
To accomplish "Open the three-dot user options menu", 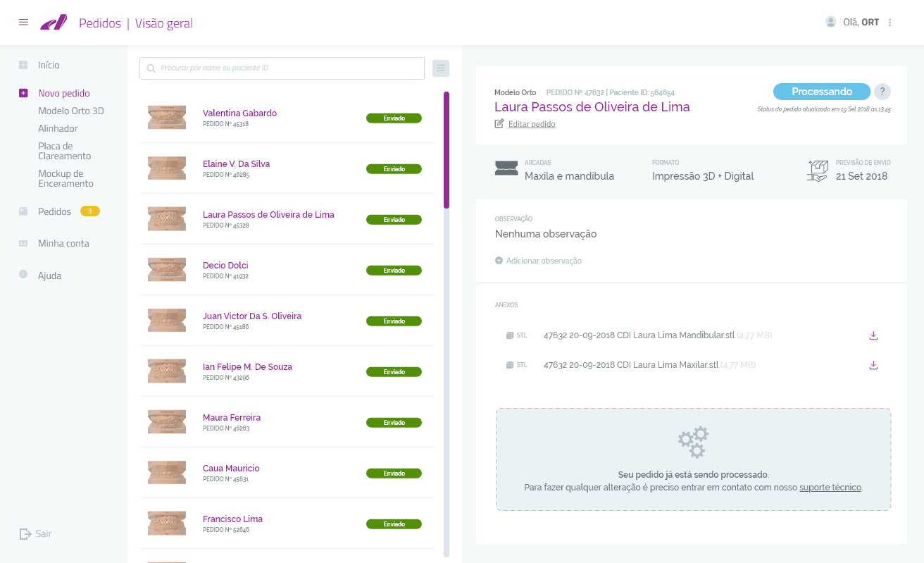I will [890, 23].
